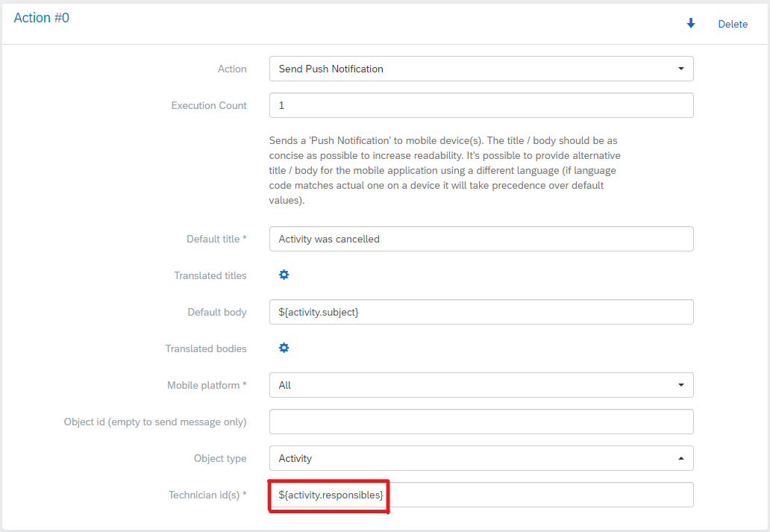Open the Translated bodies gear settings
Viewport: 770px width, 532px height.
tap(284, 348)
